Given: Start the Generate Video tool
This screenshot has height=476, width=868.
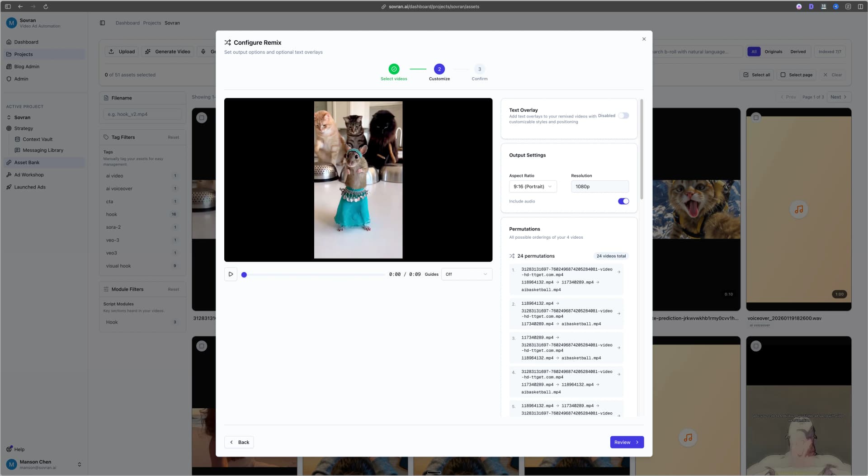Looking at the screenshot, I should click(x=167, y=51).
